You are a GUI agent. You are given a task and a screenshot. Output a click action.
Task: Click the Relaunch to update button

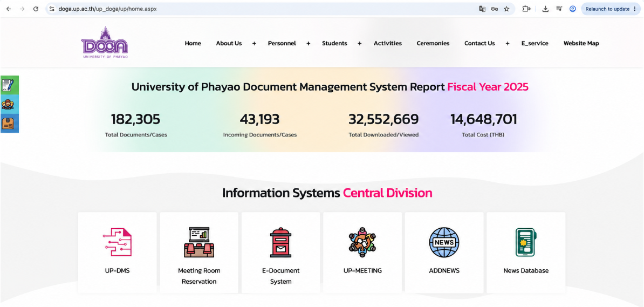[x=611, y=9]
